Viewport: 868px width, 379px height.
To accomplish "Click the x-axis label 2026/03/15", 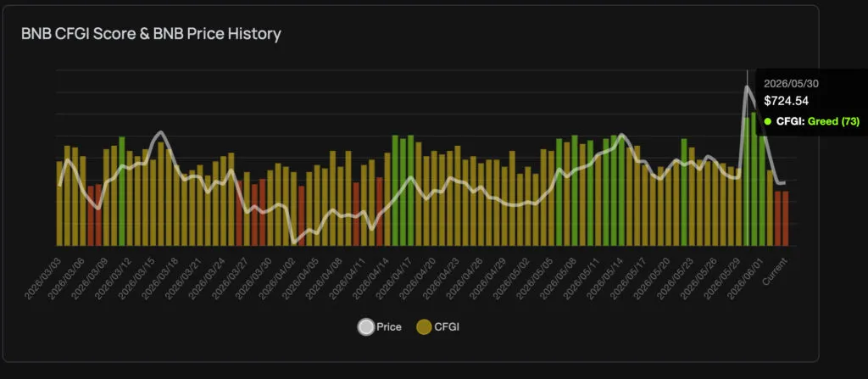I will click(x=136, y=279).
